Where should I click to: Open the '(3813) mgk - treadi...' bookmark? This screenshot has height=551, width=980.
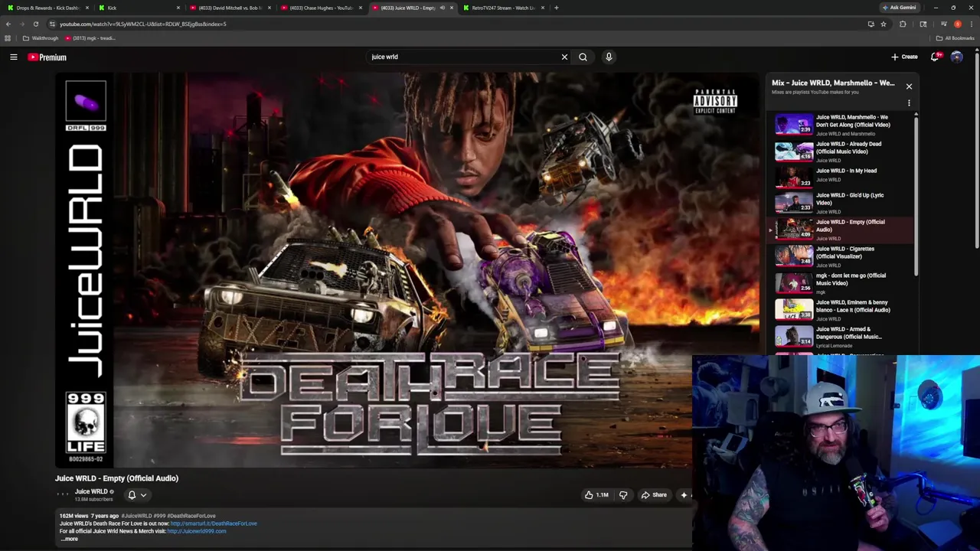(90, 38)
